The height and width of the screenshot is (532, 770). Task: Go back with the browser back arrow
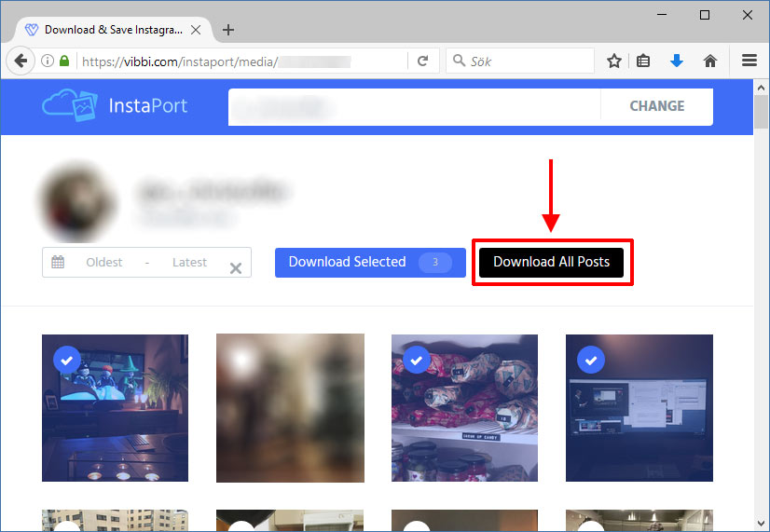[x=21, y=61]
